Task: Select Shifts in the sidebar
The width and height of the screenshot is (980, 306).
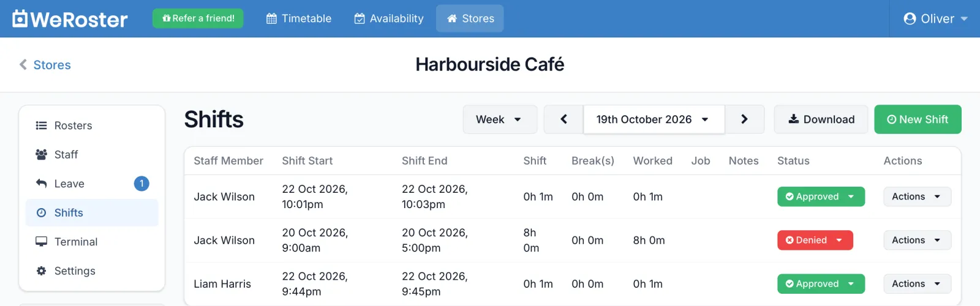Action: point(92,212)
